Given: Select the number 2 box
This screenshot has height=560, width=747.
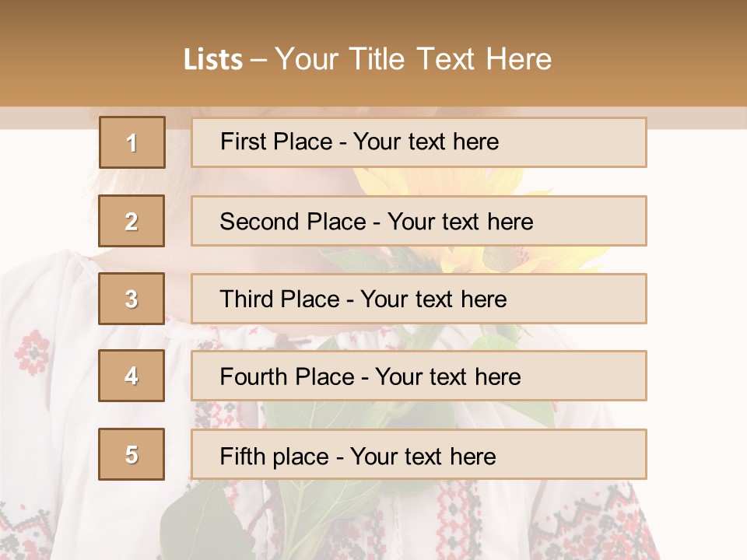Looking at the screenshot, I should pyautogui.click(x=132, y=221).
